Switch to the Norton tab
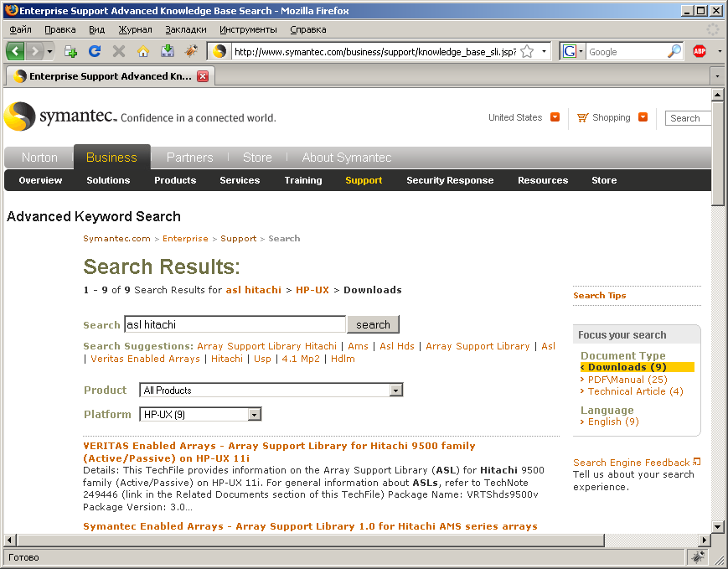Viewport: 728px width, 569px height. coord(39,158)
